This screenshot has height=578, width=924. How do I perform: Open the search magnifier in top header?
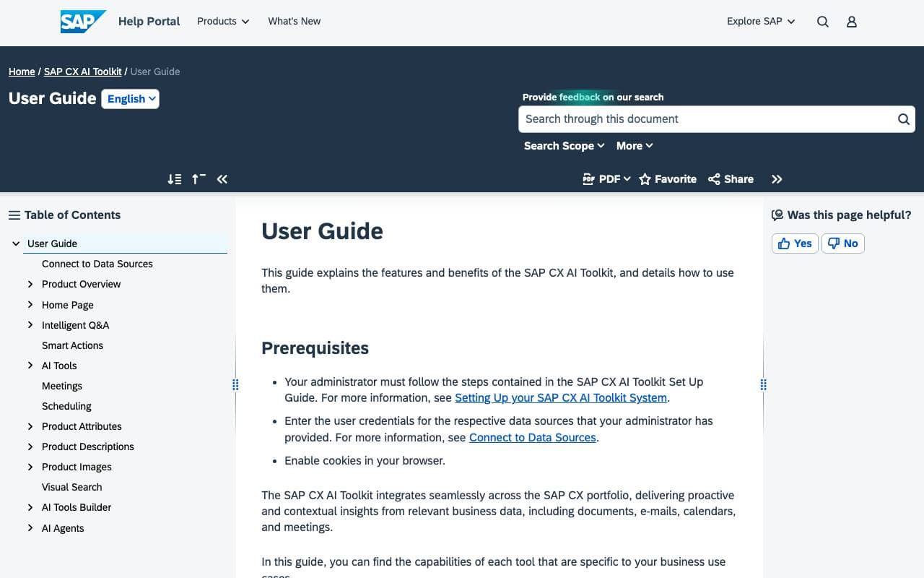point(823,22)
